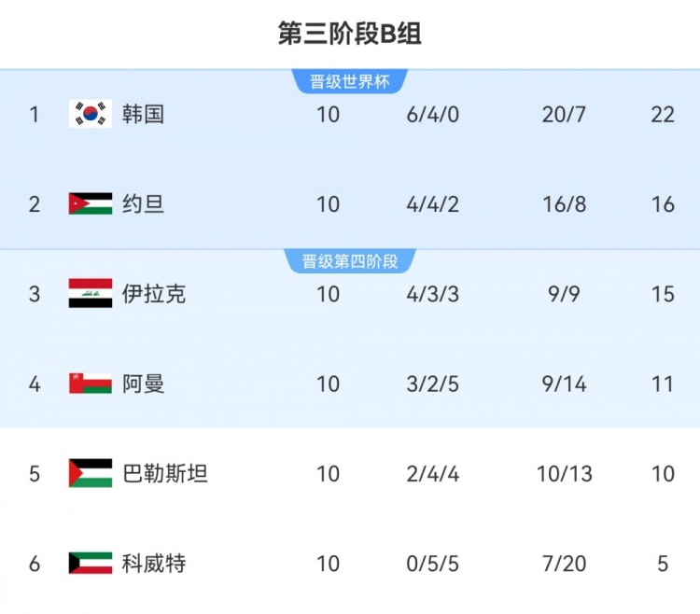Select the 晋级第四阶段 label tab
The width and height of the screenshot is (700, 614).
point(349,261)
